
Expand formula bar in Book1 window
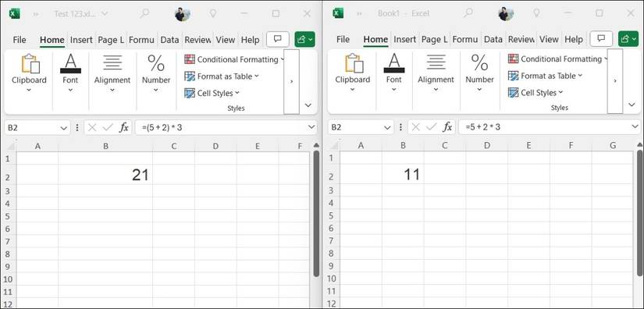point(635,128)
